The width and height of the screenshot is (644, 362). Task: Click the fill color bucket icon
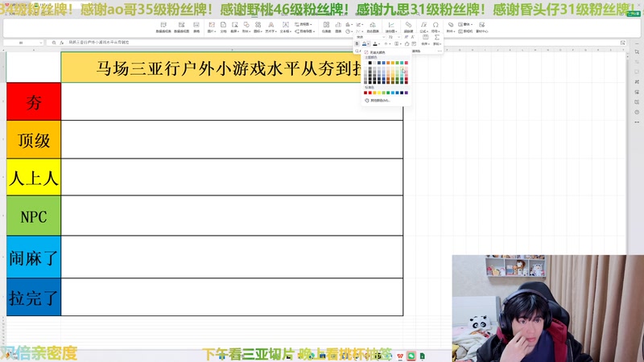364,44
